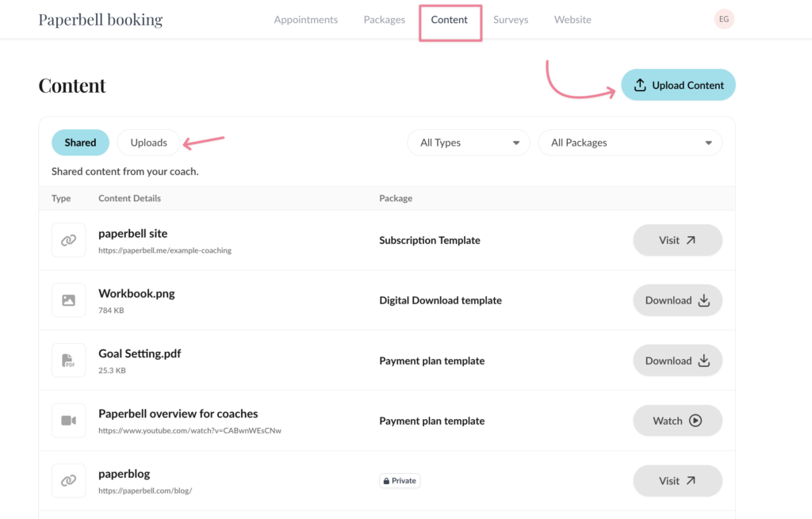Switch to the Uploads filter
The image size is (812, 519).
pos(148,143)
